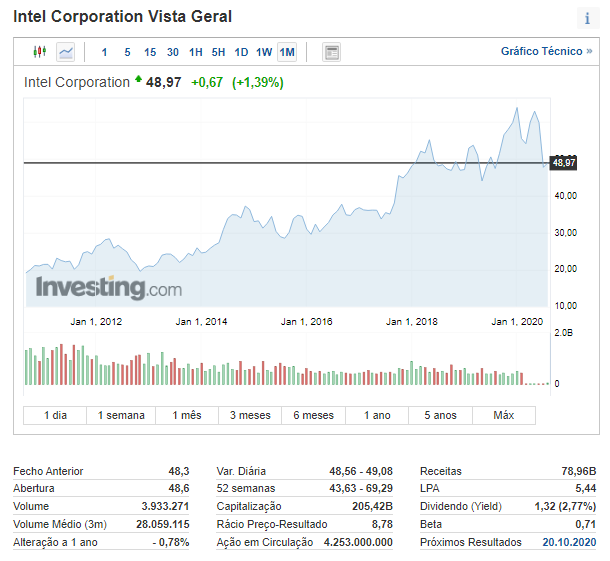Select the 1H interval option
610x561 pixels.
(196, 52)
